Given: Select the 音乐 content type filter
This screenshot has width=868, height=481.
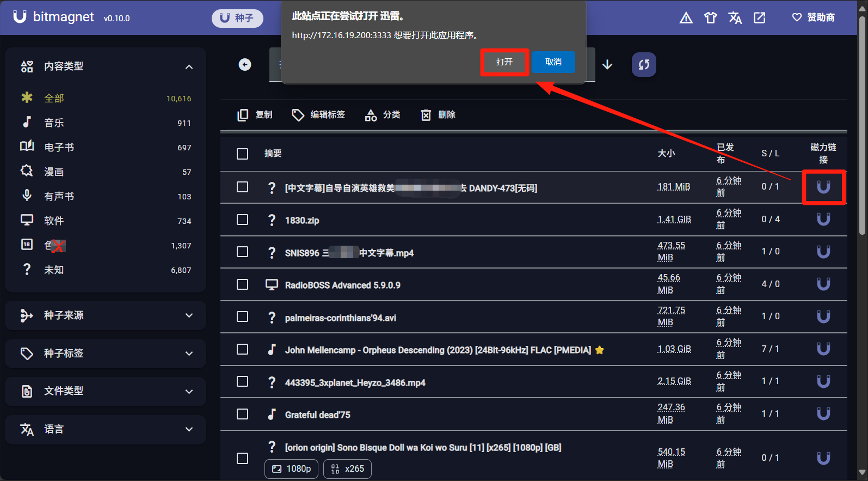Looking at the screenshot, I should [x=54, y=123].
